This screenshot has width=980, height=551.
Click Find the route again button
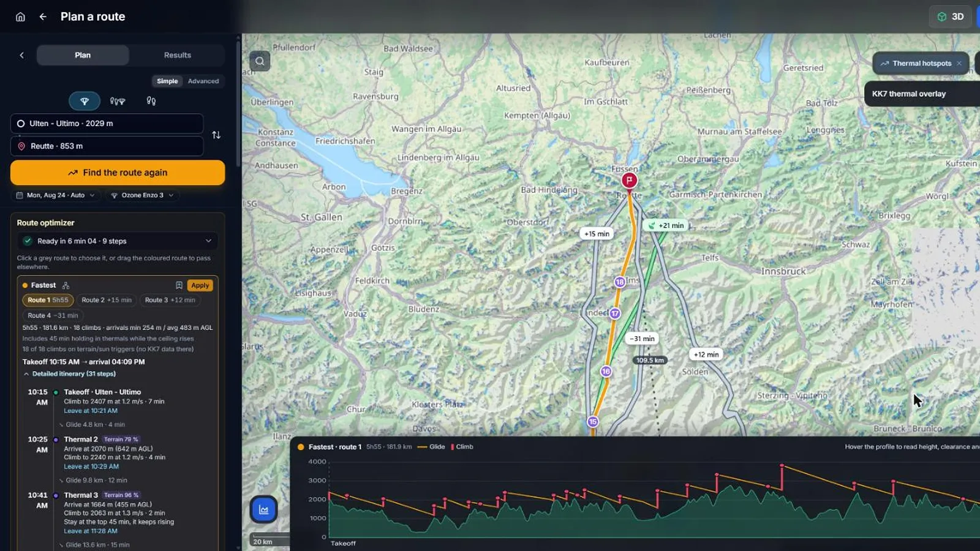(x=118, y=173)
